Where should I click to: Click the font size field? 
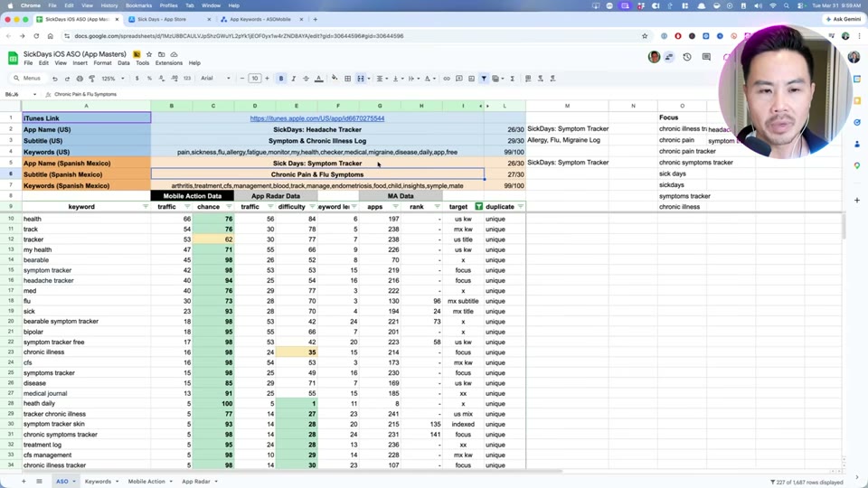(255, 79)
